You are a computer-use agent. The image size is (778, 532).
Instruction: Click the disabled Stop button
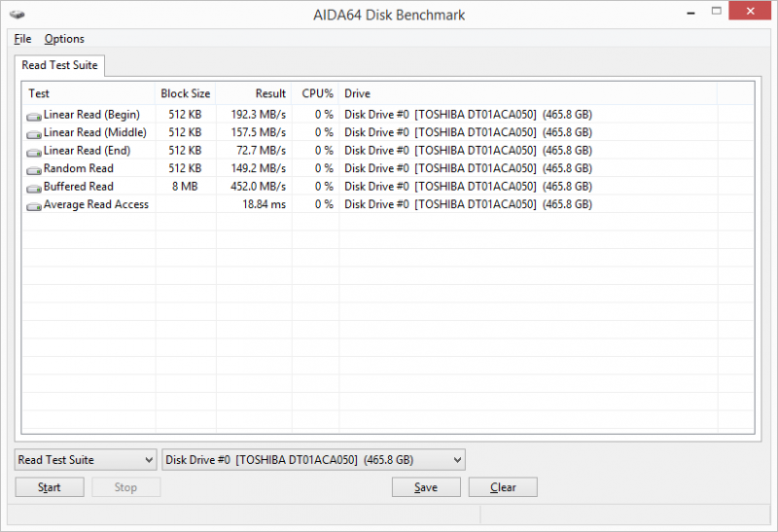(126, 487)
